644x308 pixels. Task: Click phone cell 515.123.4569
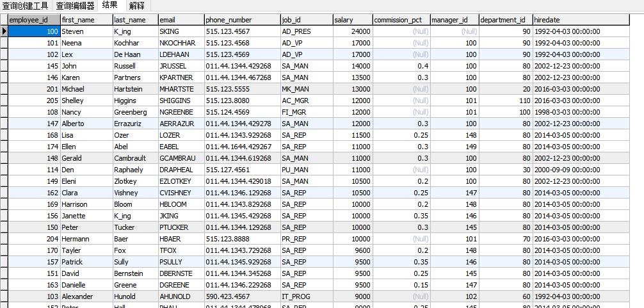click(x=243, y=54)
